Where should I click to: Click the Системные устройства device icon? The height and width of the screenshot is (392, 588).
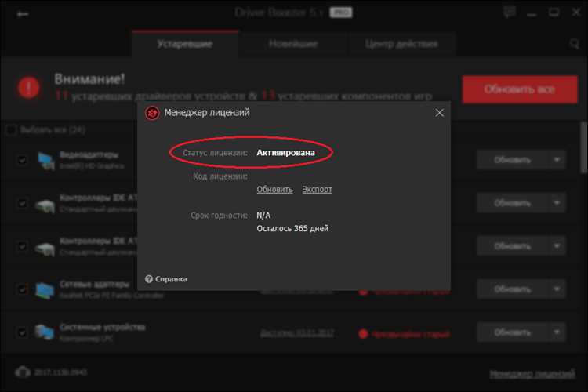[x=44, y=332]
